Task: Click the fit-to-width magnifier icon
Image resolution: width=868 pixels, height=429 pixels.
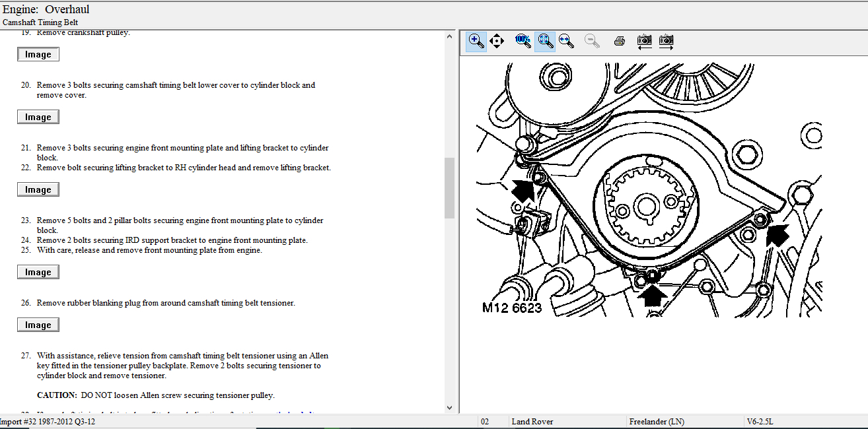Action: tap(566, 41)
